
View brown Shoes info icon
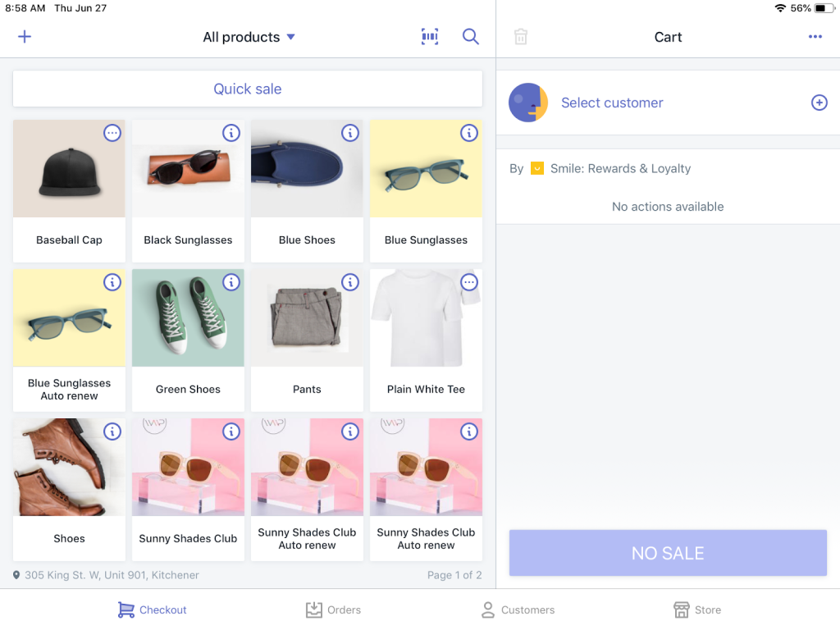point(112,431)
